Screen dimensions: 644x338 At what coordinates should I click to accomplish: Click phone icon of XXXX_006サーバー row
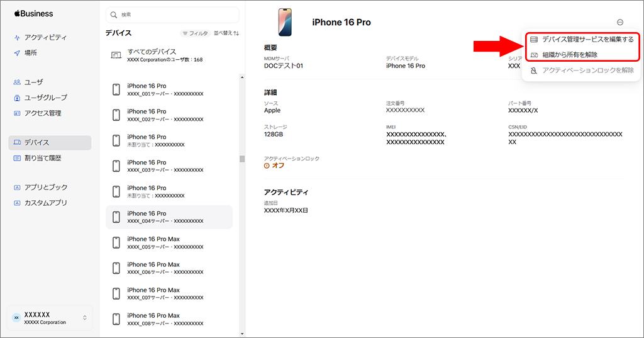click(x=116, y=268)
